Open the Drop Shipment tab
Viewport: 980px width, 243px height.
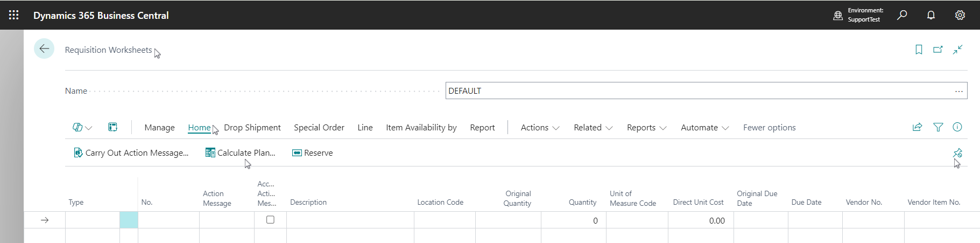[252, 128]
